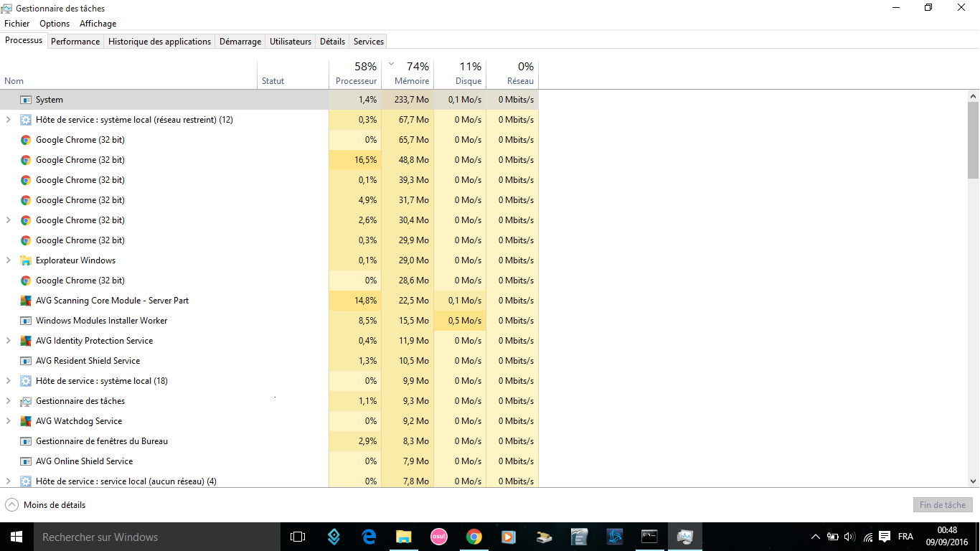Viewport: 980px width, 551px height.
Task: Open the Fichier menu
Action: click(17, 24)
